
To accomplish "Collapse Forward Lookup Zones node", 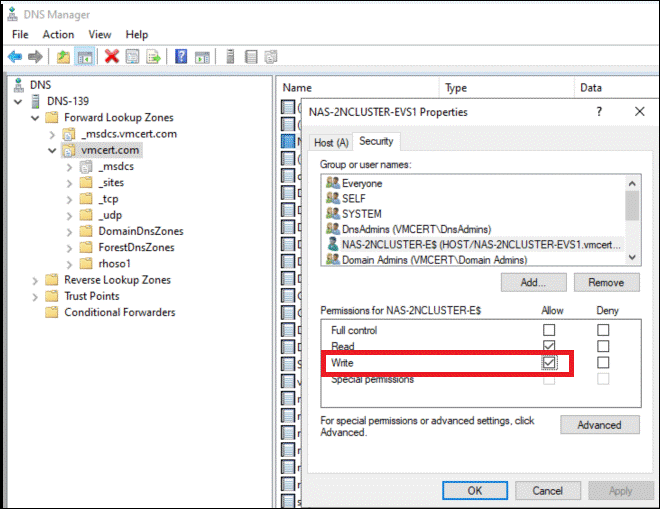I will (x=35, y=118).
